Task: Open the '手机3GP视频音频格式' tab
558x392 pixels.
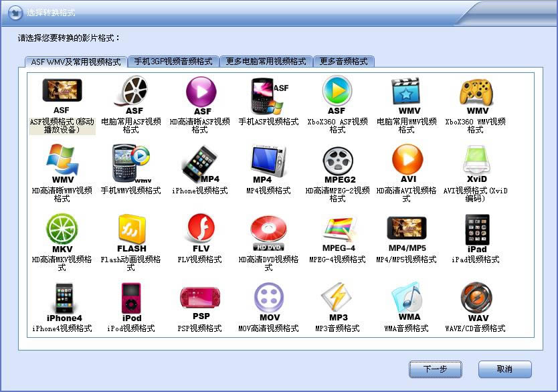Action: coord(173,62)
